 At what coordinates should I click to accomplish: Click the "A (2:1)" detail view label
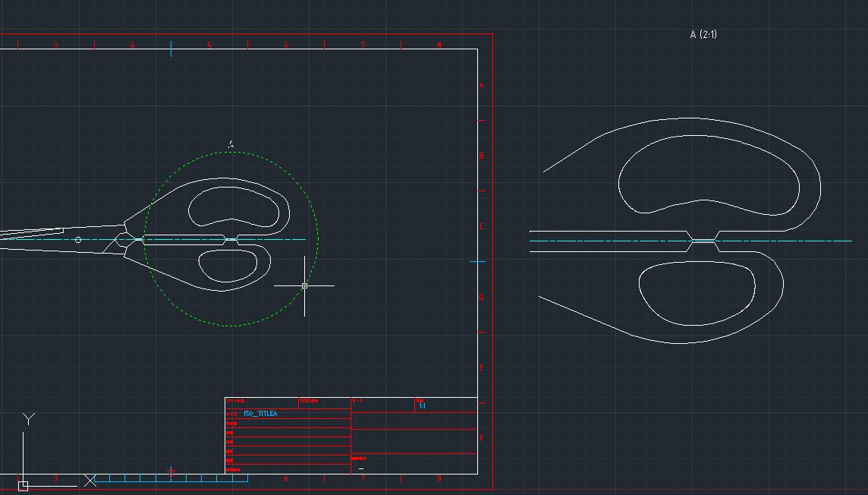click(703, 35)
